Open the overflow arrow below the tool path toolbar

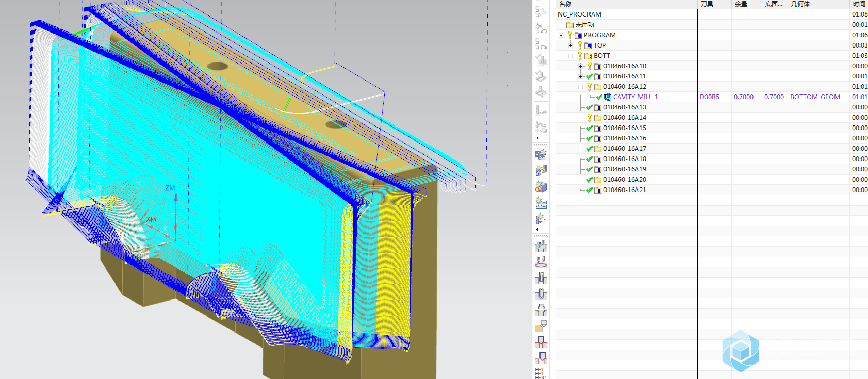[537, 138]
